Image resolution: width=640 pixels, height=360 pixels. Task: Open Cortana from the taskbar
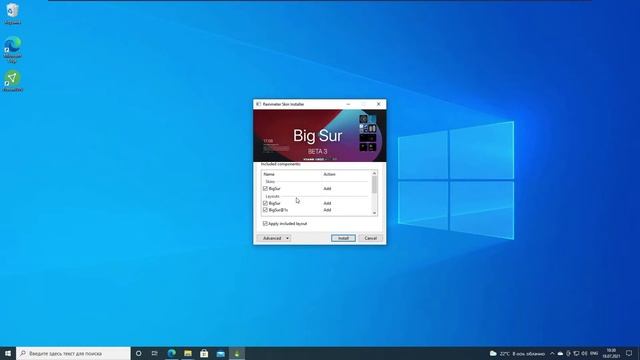139,353
